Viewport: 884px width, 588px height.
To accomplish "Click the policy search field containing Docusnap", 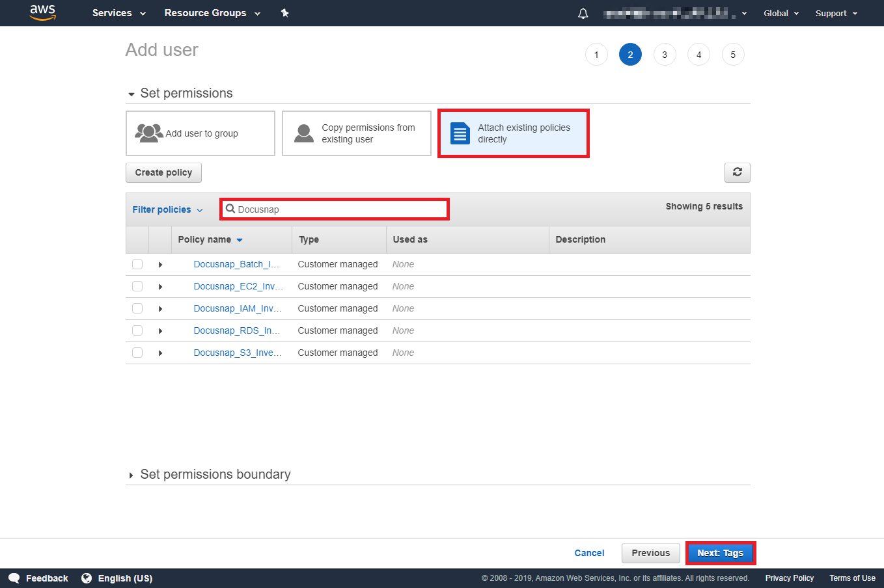I will coord(335,209).
